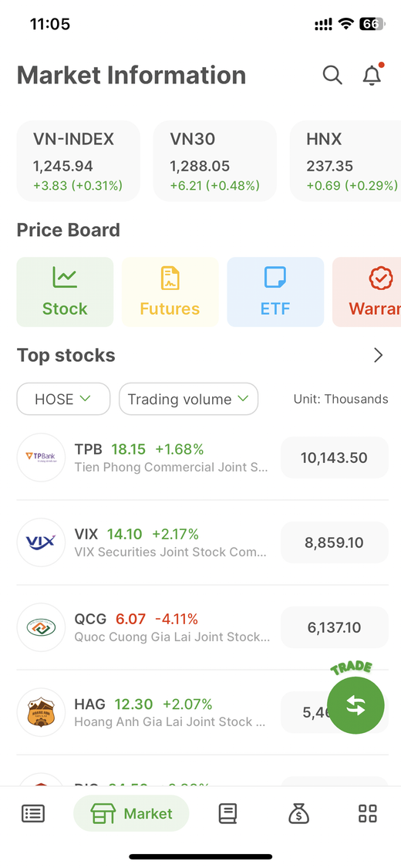Image resolution: width=401 pixels, height=868 pixels.
Task: Open the Warrants price board card
Action: point(367,292)
